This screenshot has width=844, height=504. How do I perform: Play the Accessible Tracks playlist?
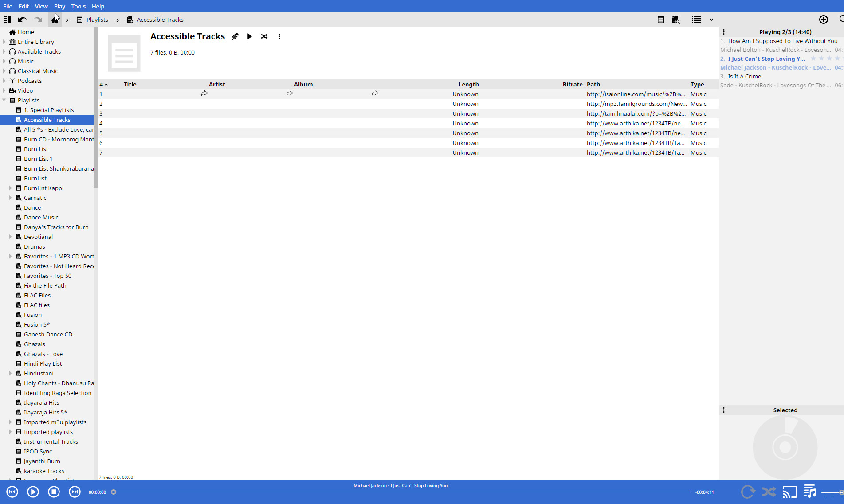click(x=250, y=37)
